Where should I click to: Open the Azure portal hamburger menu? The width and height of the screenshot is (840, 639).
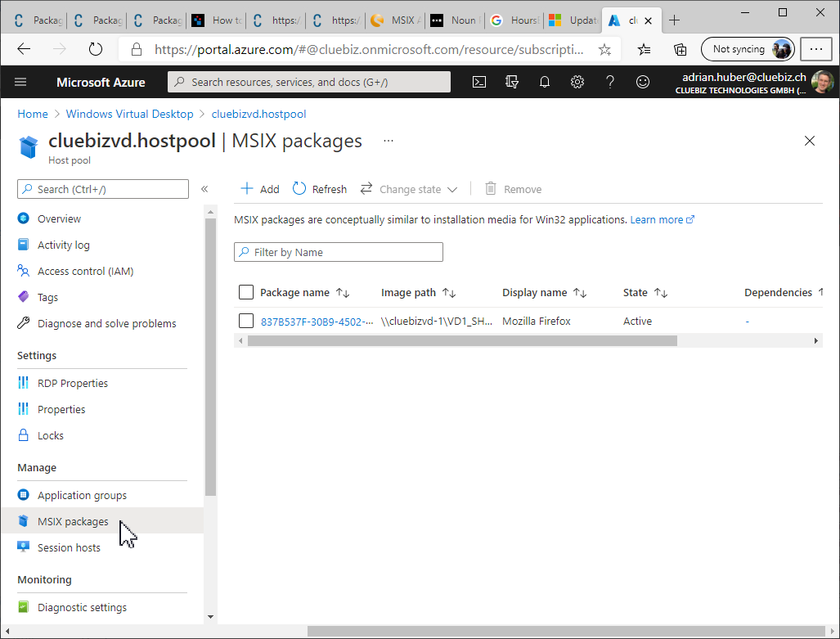(x=20, y=82)
